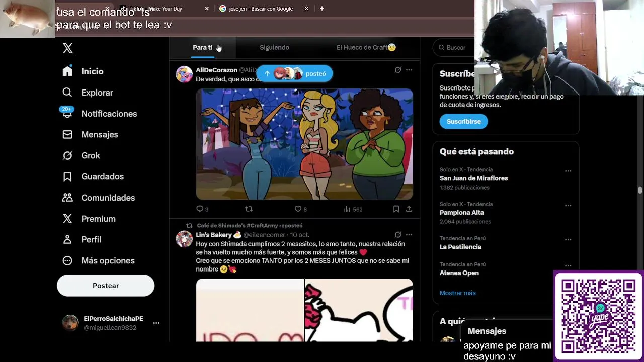Bookmark AliDeCorazon's post
Viewport: 644px width, 362px height.
point(396,209)
